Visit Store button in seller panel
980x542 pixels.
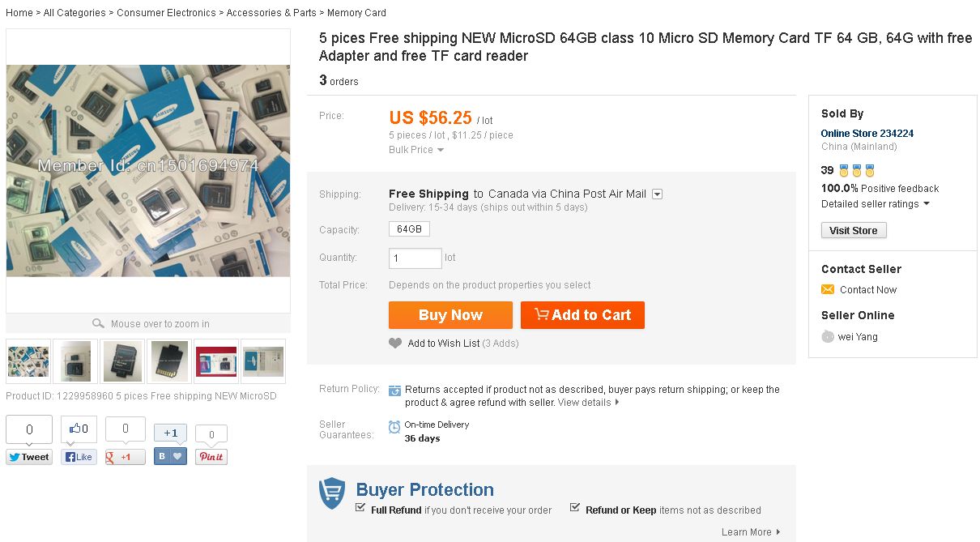tap(854, 230)
